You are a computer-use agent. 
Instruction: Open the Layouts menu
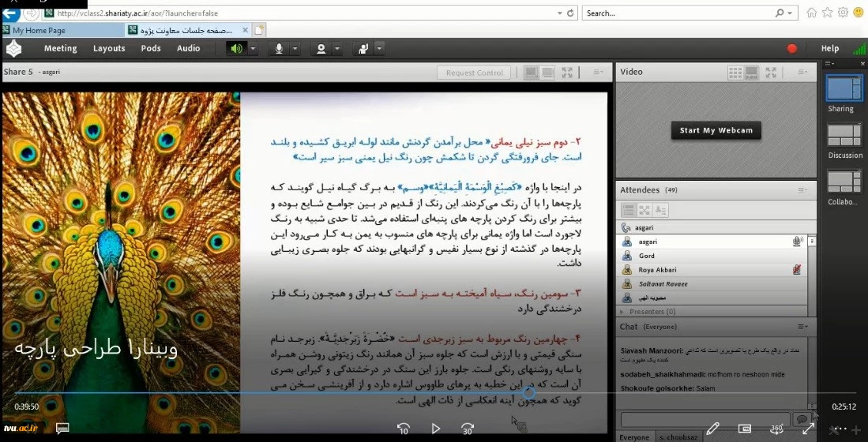pos(109,48)
